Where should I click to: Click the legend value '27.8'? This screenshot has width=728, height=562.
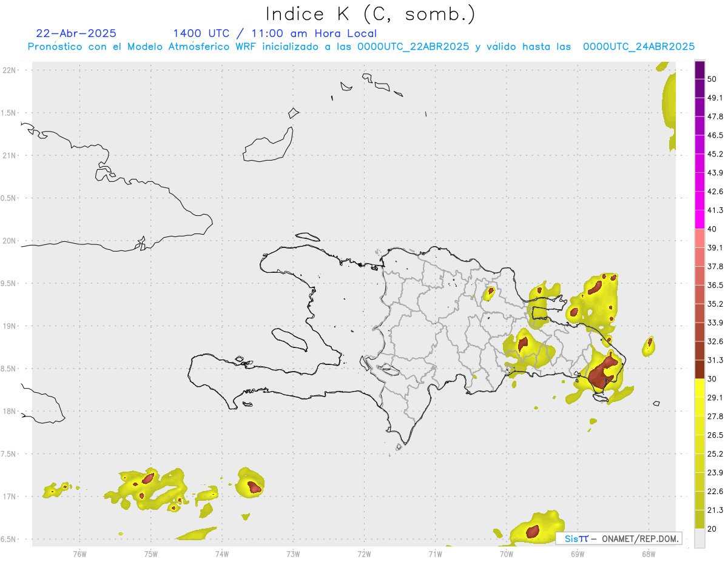point(715,416)
